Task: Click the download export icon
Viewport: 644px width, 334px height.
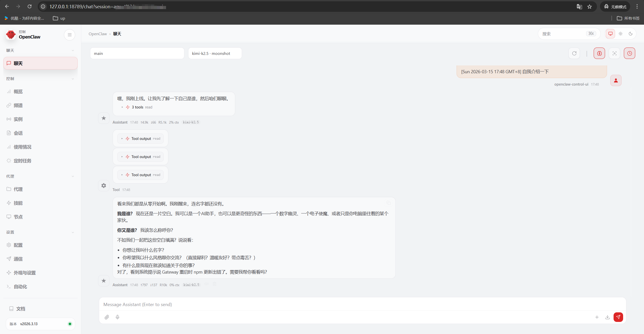Action: (608, 317)
